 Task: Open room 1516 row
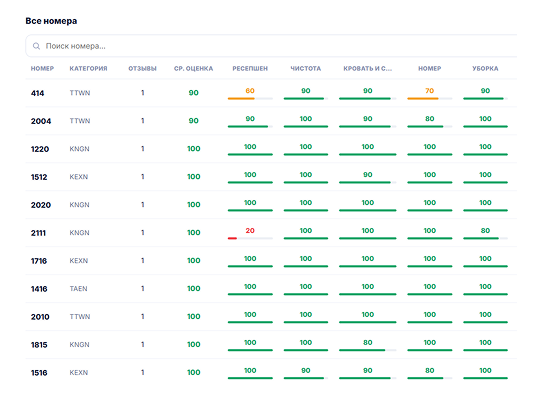(x=271, y=373)
